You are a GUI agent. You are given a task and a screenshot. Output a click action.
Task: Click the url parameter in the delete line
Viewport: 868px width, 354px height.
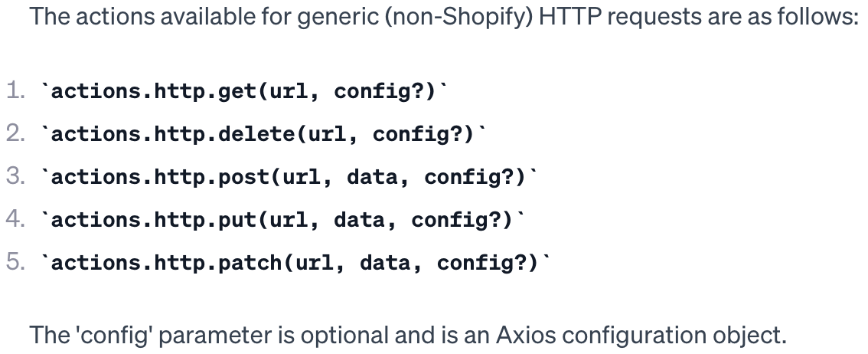pyautogui.click(x=328, y=134)
